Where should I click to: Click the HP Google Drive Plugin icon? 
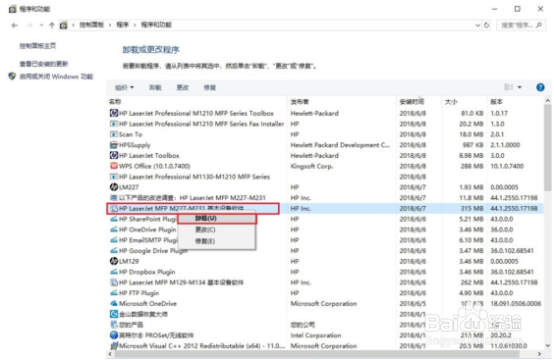114,250
